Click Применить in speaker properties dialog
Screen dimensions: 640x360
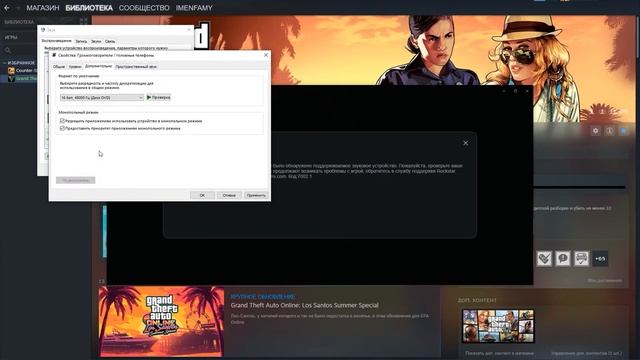point(256,196)
